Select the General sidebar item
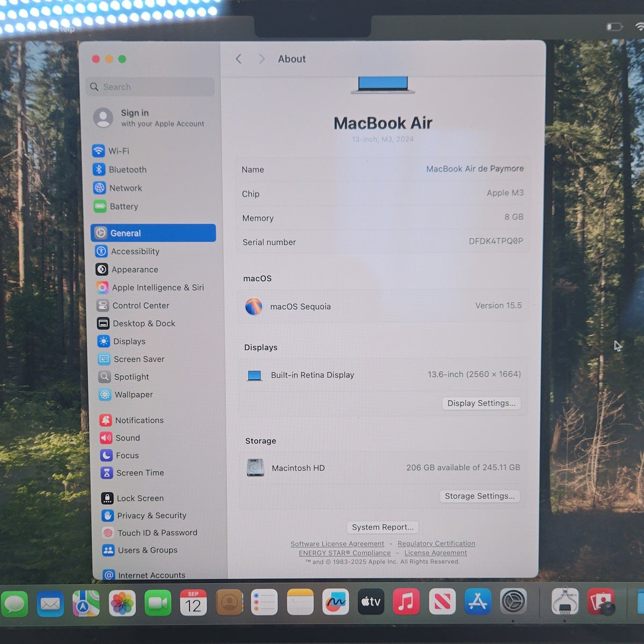This screenshot has width=644, height=644. (x=153, y=233)
